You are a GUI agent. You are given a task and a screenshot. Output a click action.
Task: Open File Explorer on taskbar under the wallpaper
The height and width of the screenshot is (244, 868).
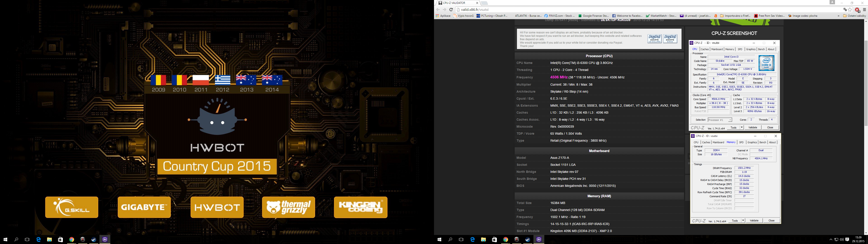(x=50, y=240)
